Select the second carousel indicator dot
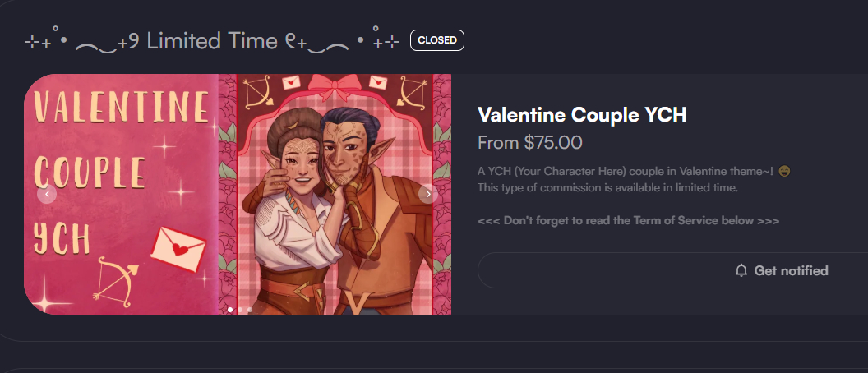 (x=240, y=310)
